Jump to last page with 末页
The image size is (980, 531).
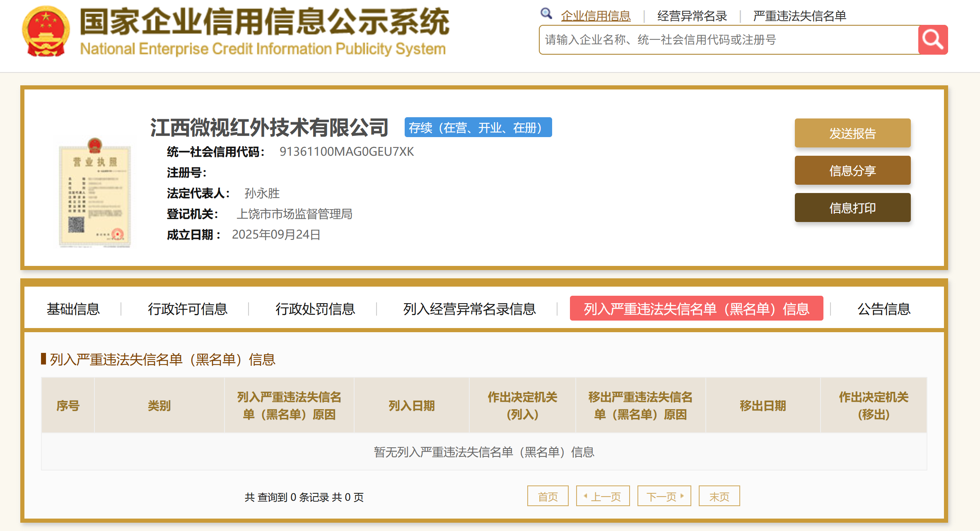tap(719, 496)
